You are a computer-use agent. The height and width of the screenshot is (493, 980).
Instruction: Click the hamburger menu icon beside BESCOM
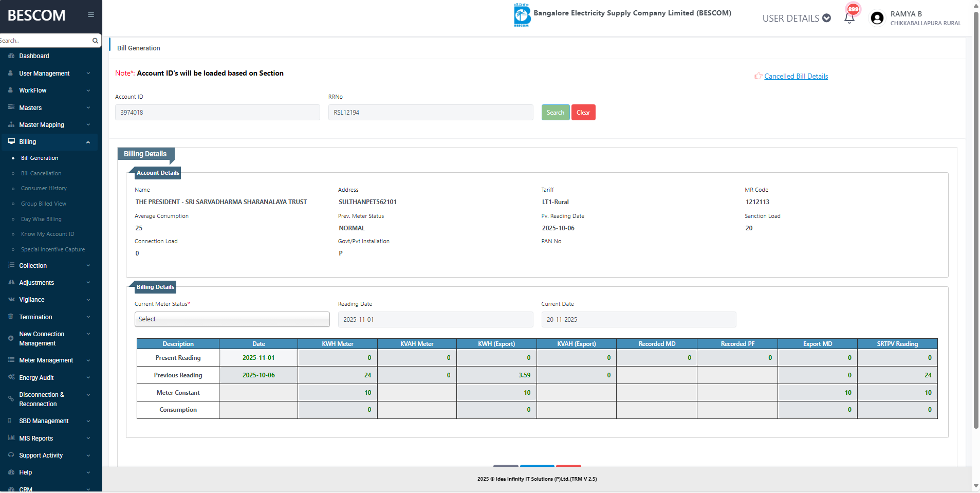tap(91, 15)
